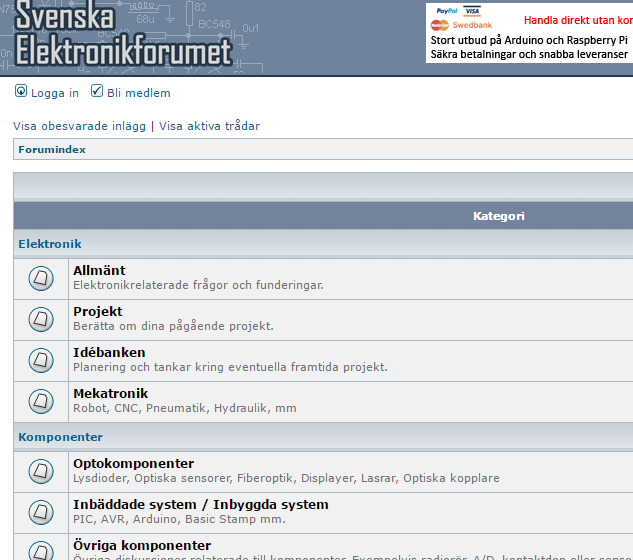The width and height of the screenshot is (633, 560).
Task: Open the Idébanken forum
Action: tap(109, 352)
